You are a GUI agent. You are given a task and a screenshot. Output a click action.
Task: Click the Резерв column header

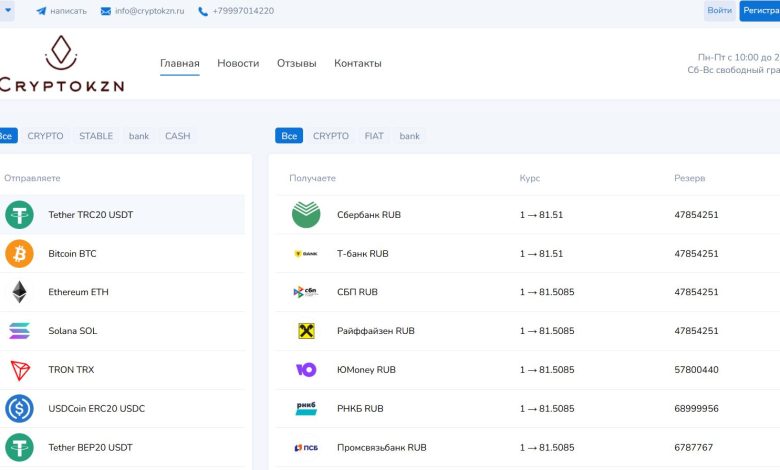(689, 178)
